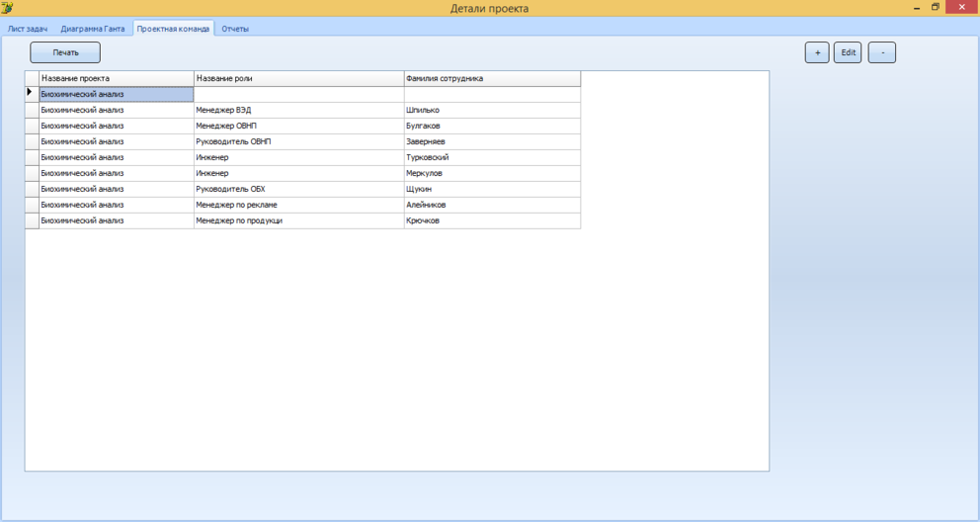Select the Менеджер по рекламе role cell

(298, 205)
